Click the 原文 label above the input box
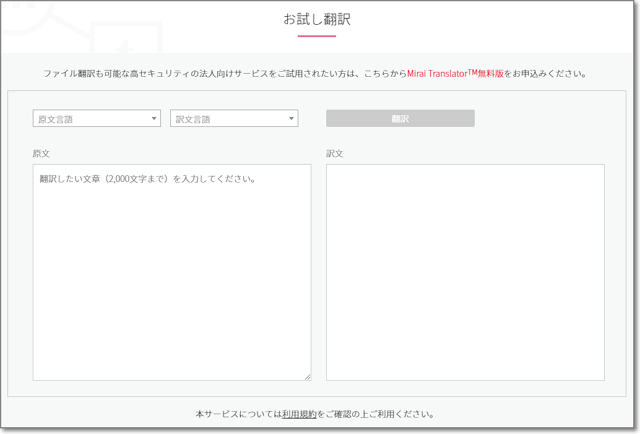This screenshot has height=434, width=640. [x=41, y=154]
